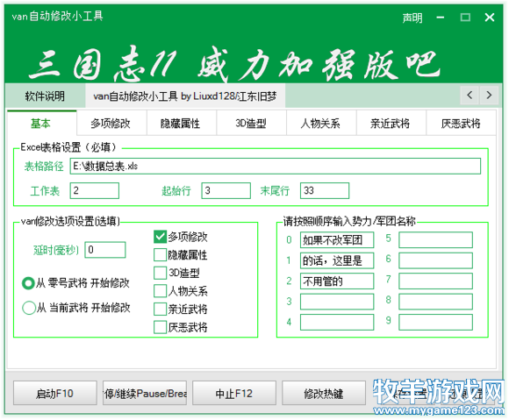This screenshot has height=420, width=509.
Task: Click the empty faction field 5
Action: [x=435, y=240]
